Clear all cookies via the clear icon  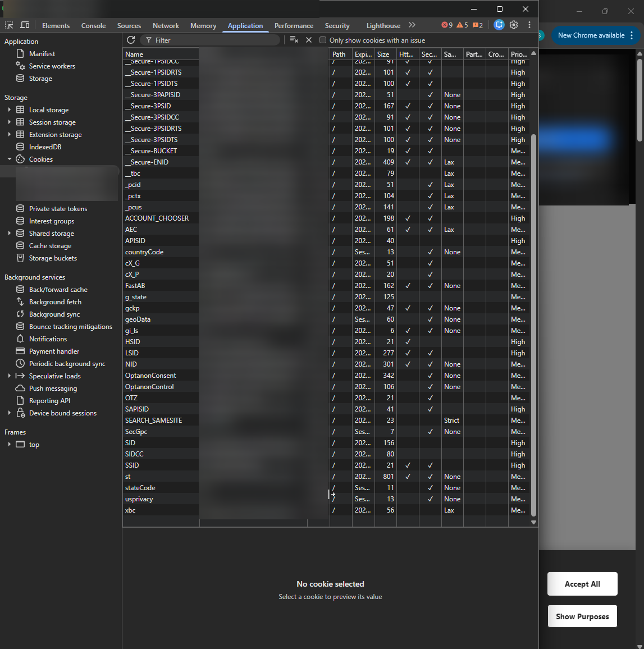click(294, 40)
